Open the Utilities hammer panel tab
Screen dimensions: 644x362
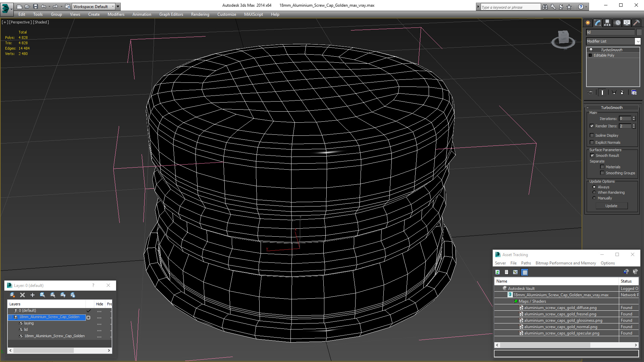click(636, 23)
